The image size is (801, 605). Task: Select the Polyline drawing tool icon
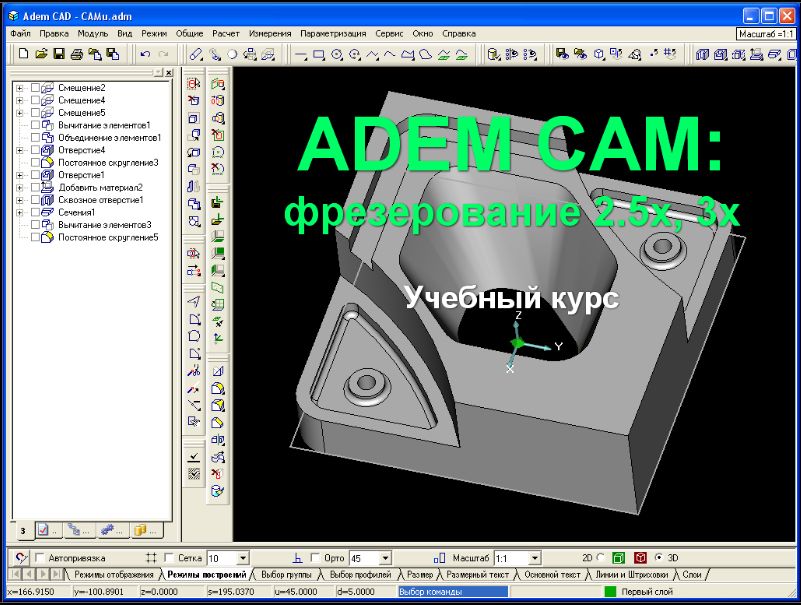pyautogui.click(x=372, y=54)
